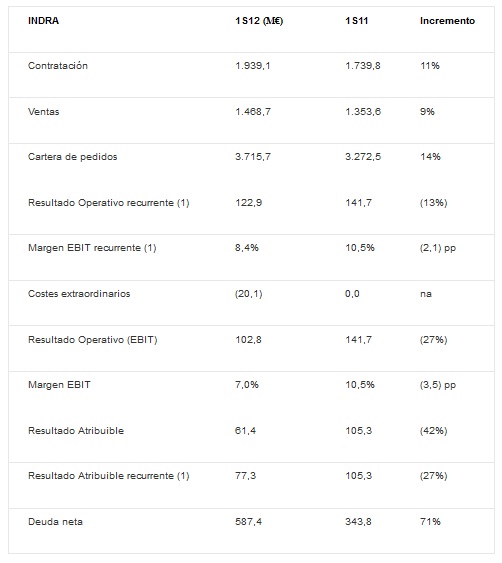Select Resultado Atribuible recurrente (1) label
The width and height of the screenshot is (502, 563).
click(108, 476)
